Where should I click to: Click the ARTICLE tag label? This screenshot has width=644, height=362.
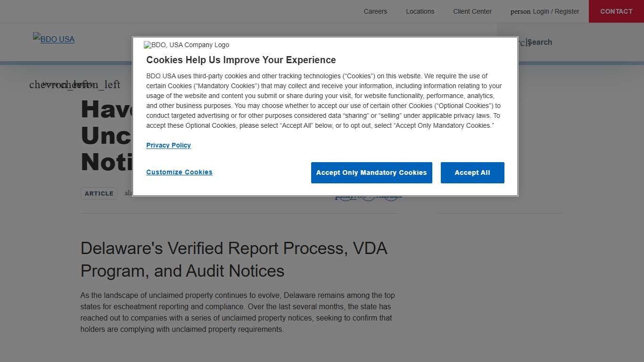coord(99,193)
